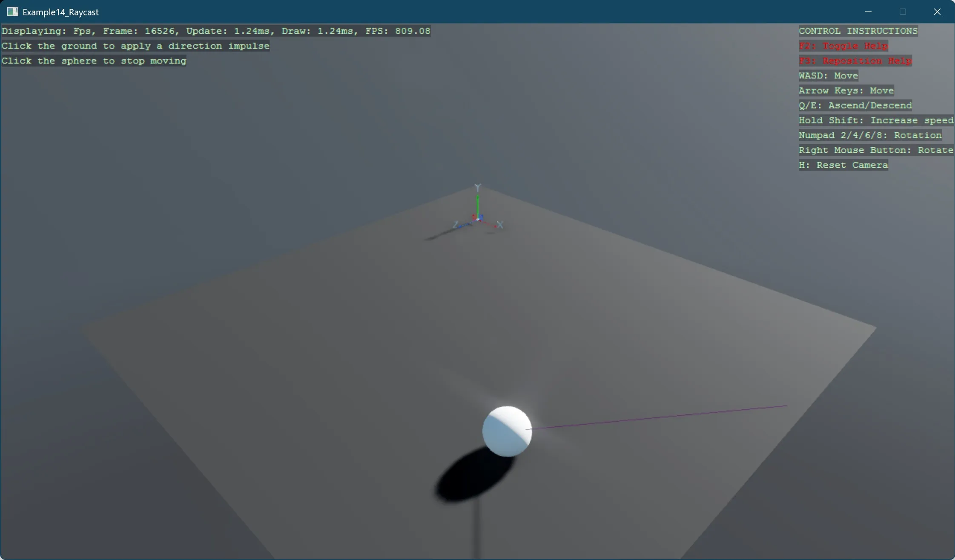Image resolution: width=955 pixels, height=560 pixels.
Task: Click the 'CONTROL INSTRUCTIONS' heading
Action: (858, 31)
